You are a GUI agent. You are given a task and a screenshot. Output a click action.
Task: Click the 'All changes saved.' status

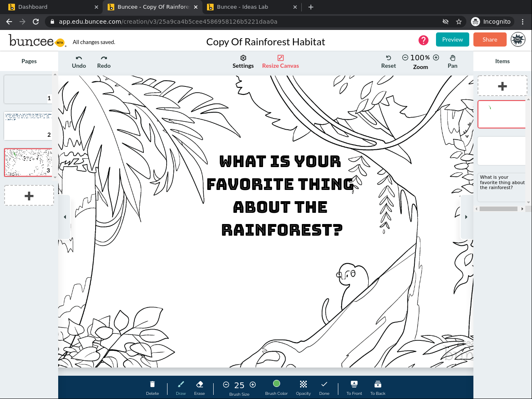pos(94,42)
